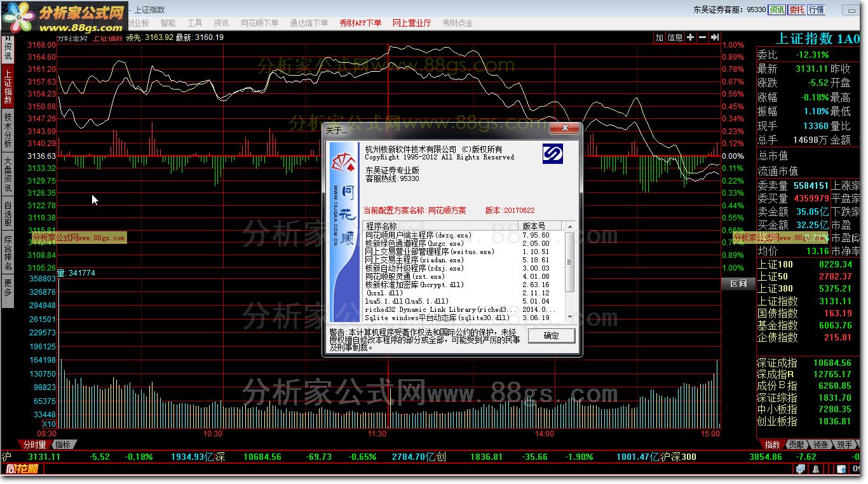
Task: Select the 资讯 sidebar tab
Action: pos(8,52)
